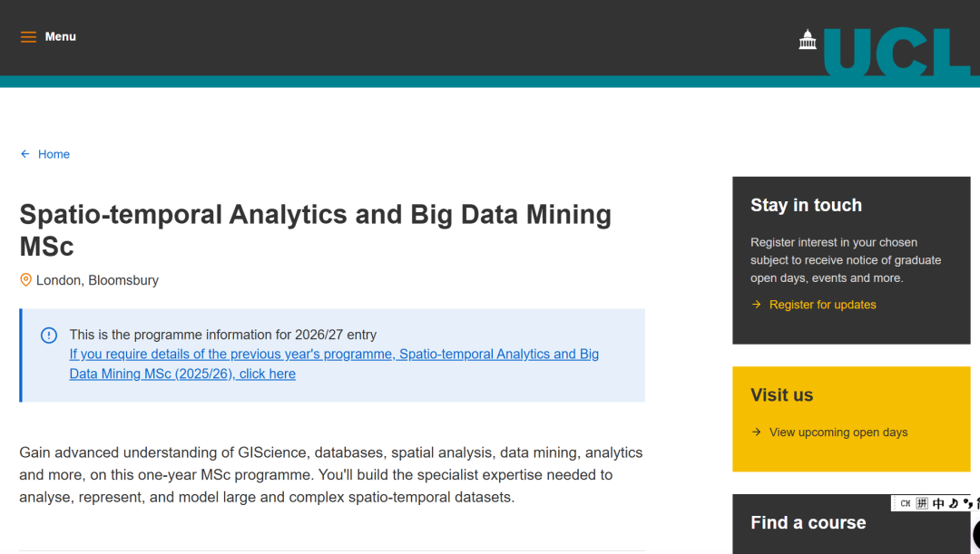Click the info circle icon in notice
Screen dimensions: 980x554
[49, 335]
